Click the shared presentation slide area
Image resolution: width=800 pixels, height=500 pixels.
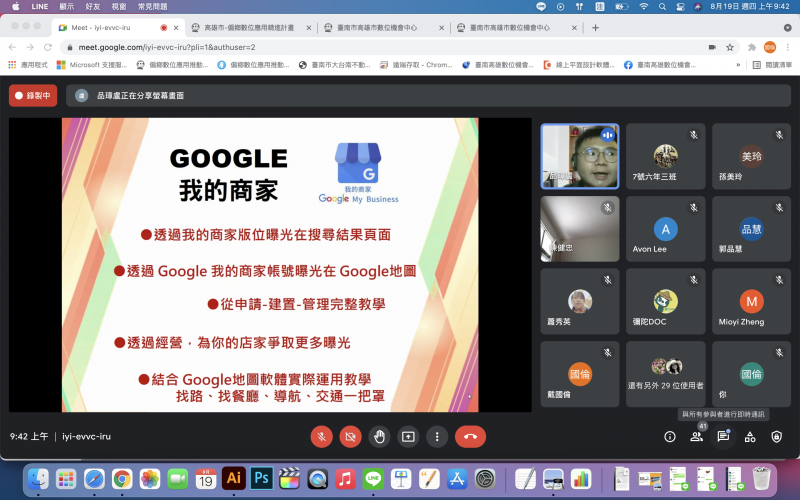(270, 265)
